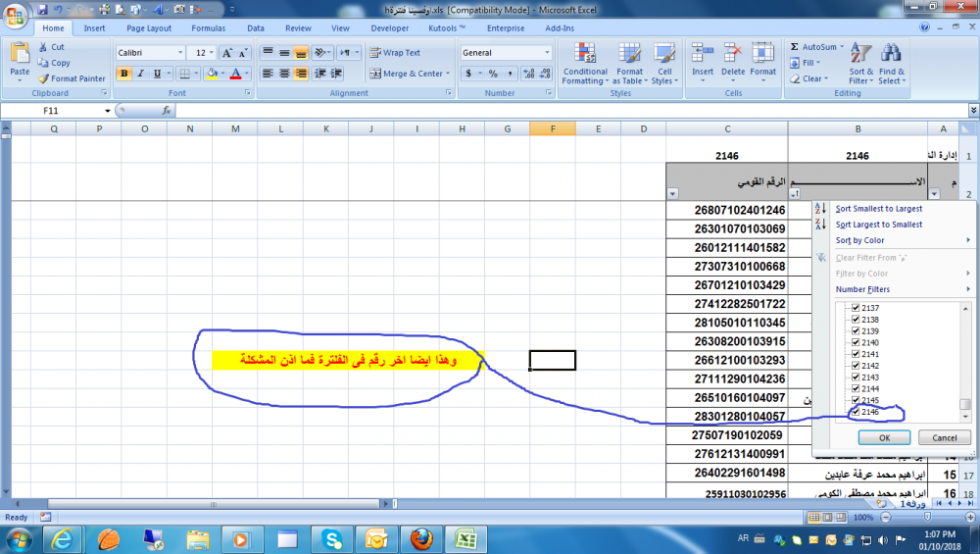This screenshot has height=554, width=980.
Task: Click the Align Text Left icon
Action: coord(268,74)
